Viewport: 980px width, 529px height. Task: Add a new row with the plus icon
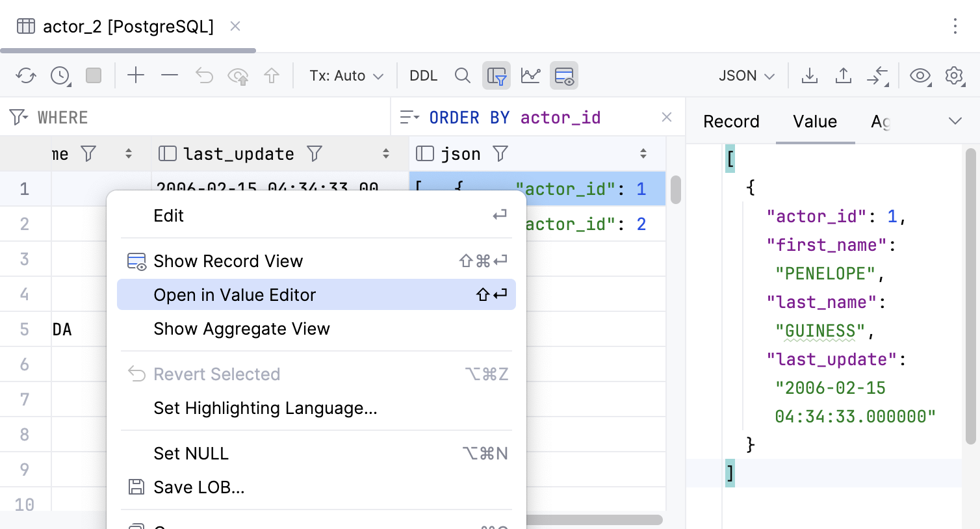tap(136, 75)
